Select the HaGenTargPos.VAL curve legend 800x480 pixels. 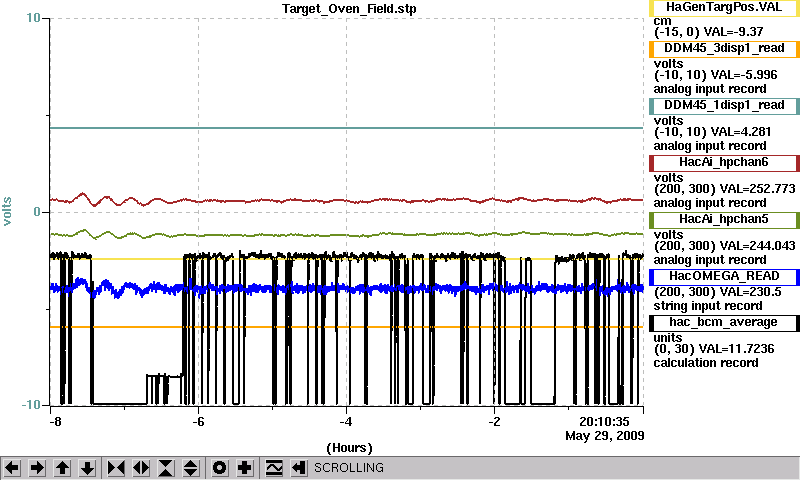[724, 8]
